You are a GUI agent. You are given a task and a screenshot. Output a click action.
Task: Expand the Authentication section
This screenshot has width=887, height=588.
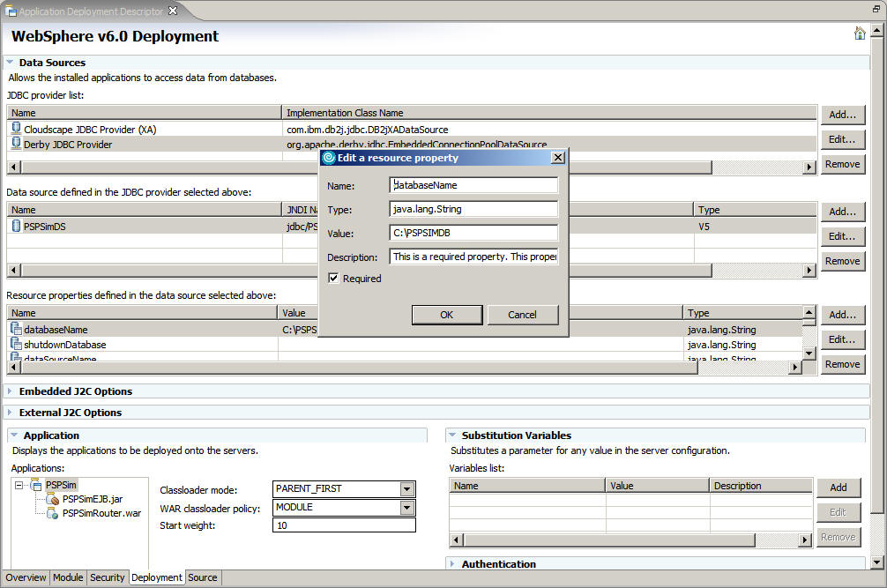coord(452,563)
